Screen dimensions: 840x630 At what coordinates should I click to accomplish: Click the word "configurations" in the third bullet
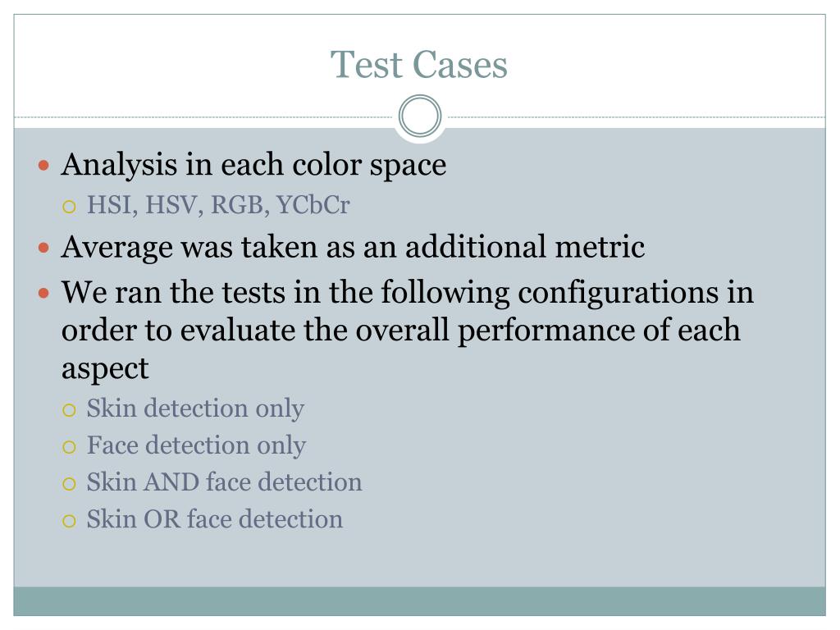pos(619,294)
